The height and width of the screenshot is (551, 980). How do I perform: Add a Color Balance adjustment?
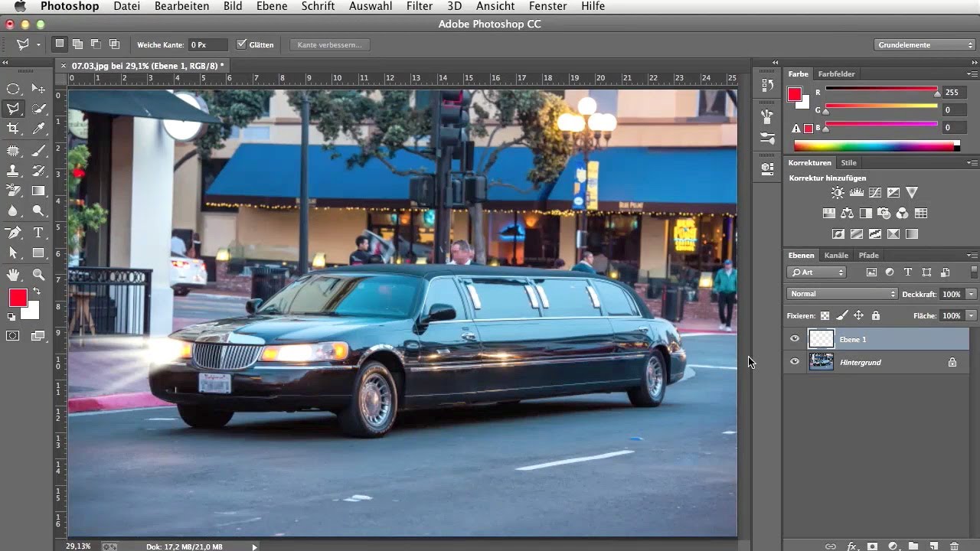847,214
